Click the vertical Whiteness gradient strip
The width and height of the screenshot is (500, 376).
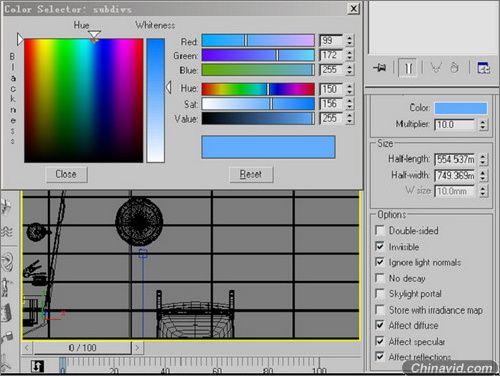click(x=156, y=100)
